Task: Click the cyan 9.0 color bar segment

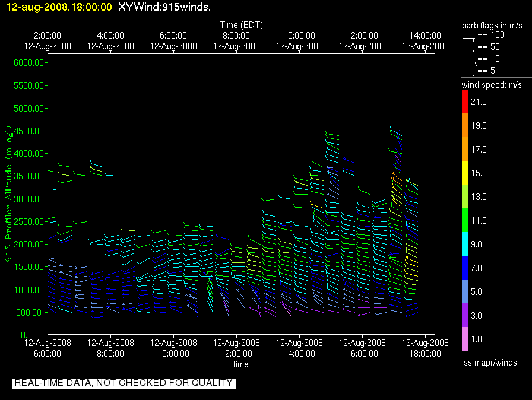Action: [x=465, y=244]
